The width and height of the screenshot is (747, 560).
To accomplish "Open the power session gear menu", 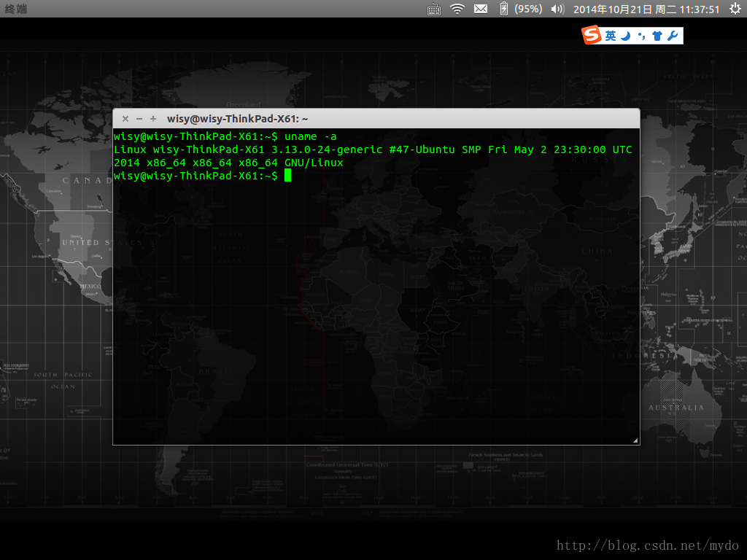I will point(735,9).
